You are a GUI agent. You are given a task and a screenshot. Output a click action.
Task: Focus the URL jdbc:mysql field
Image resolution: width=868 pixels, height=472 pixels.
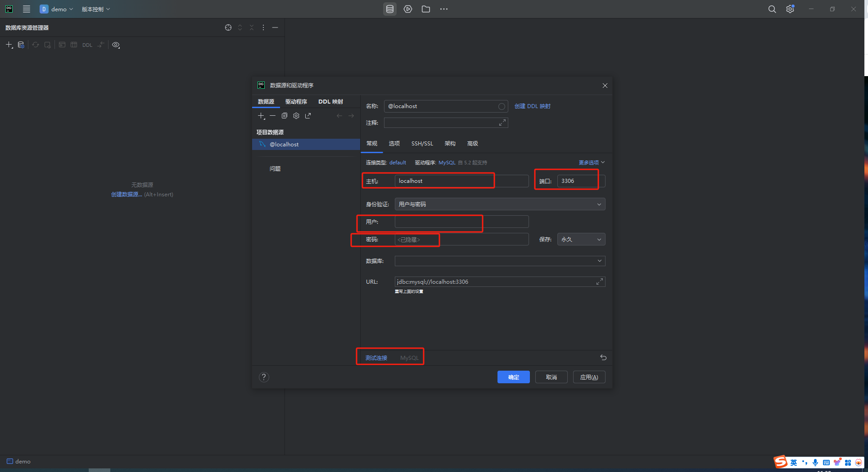coord(500,281)
